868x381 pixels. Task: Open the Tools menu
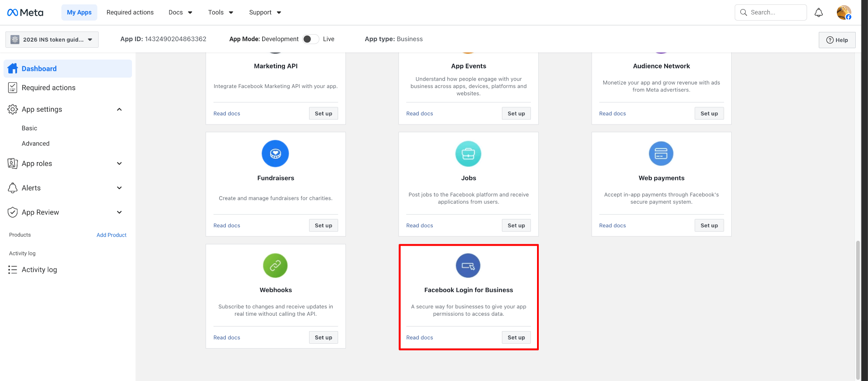point(221,13)
